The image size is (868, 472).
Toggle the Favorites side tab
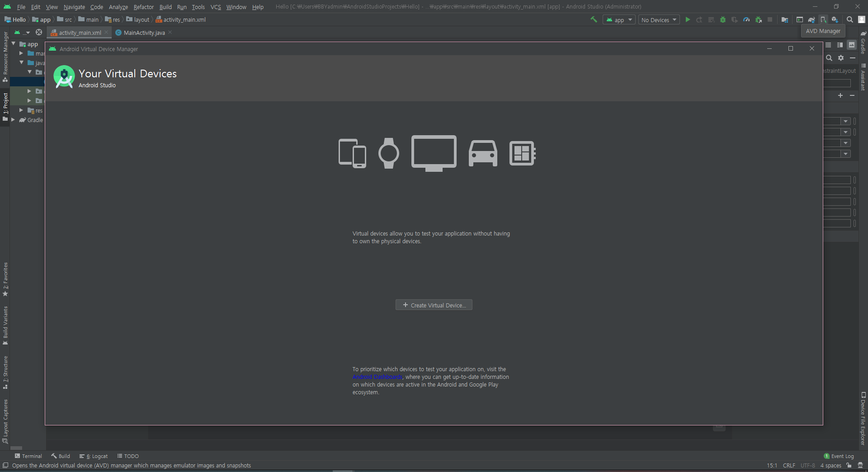point(5,279)
